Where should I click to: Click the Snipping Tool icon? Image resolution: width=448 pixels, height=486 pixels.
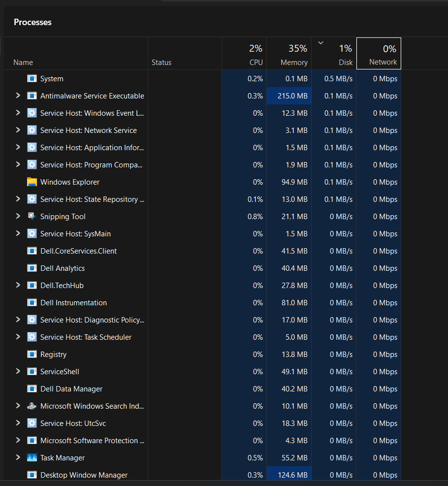tap(32, 216)
